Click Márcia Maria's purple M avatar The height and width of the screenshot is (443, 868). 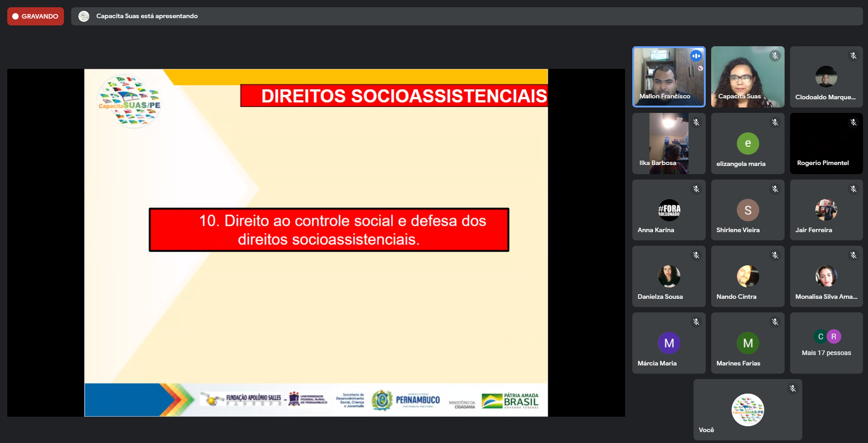click(x=669, y=343)
